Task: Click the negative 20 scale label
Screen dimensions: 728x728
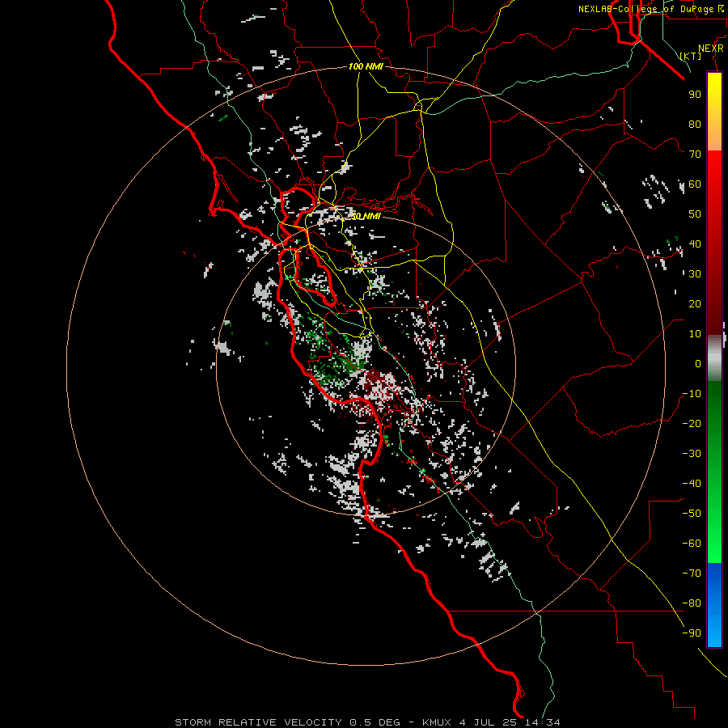Action: click(692, 423)
